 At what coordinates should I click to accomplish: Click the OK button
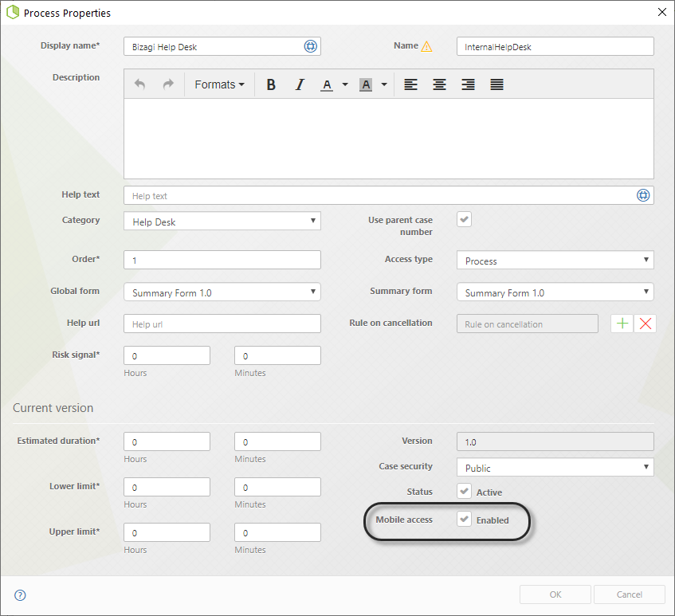555,594
